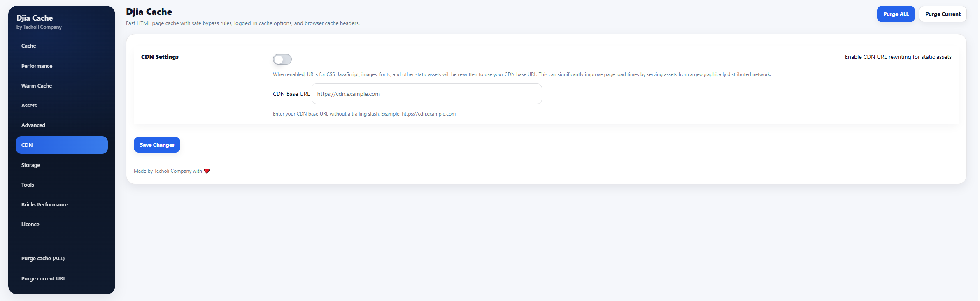Go to the Licence page

(30, 224)
